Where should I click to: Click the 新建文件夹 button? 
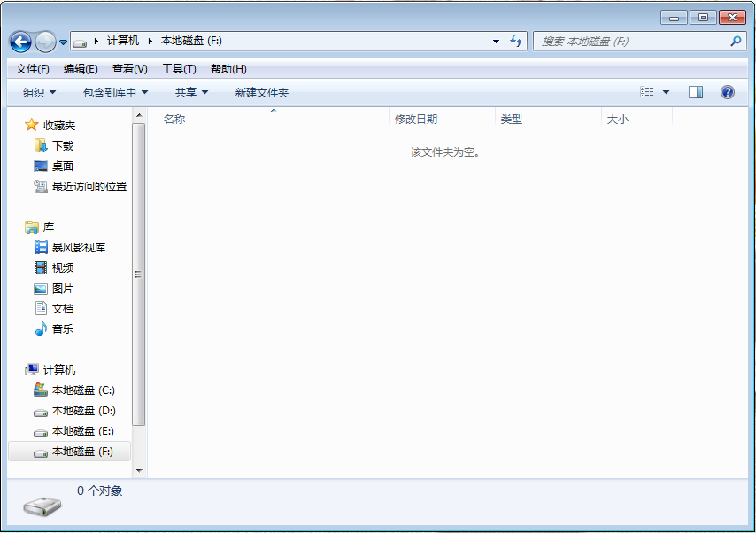261,92
